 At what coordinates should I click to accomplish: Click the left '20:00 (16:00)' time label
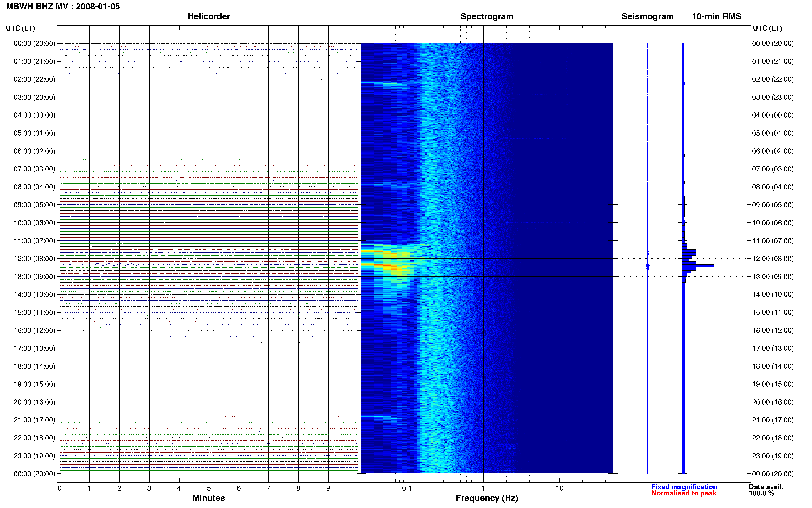[34, 402]
